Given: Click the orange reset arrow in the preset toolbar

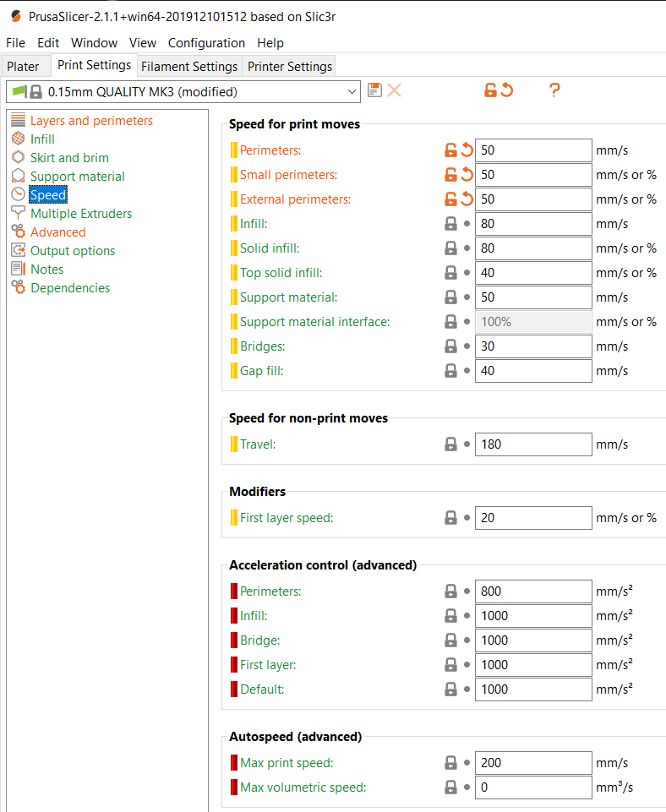Looking at the screenshot, I should pyautogui.click(x=507, y=90).
